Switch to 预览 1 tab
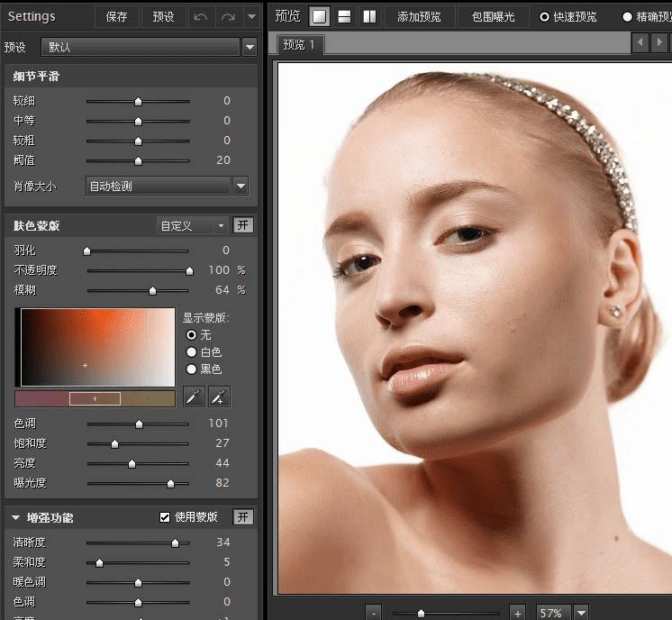This screenshot has width=672, height=620. (298, 44)
